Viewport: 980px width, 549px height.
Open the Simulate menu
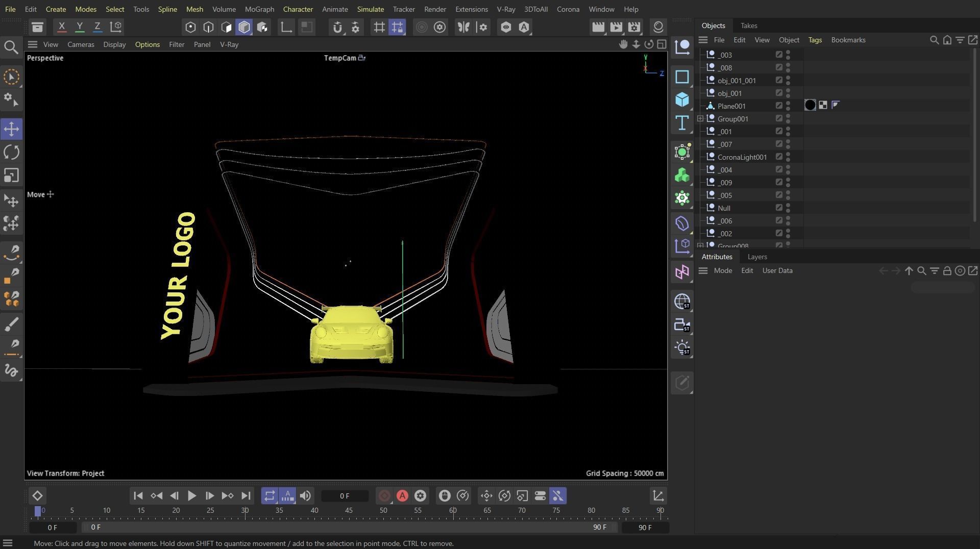click(x=370, y=9)
